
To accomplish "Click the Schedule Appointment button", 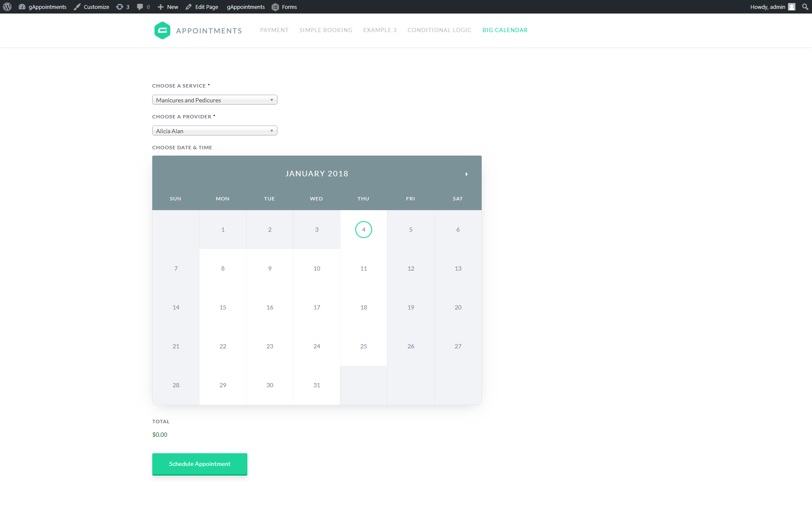I will pos(200,464).
